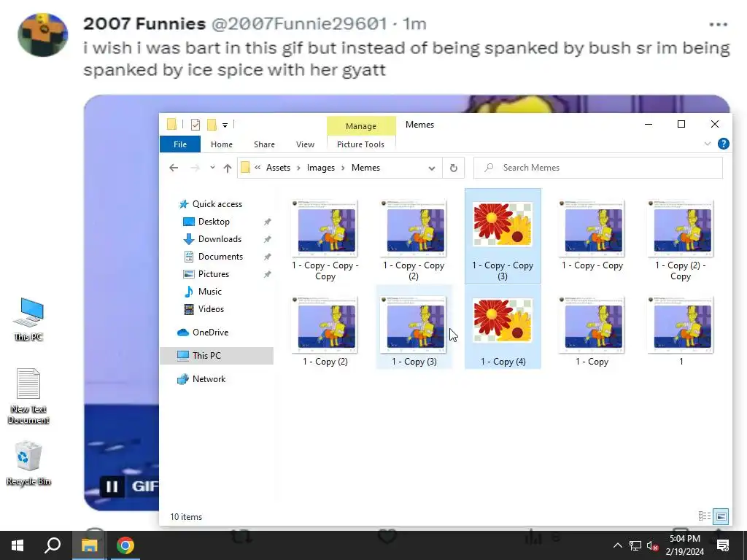Click the Manage contextual tab
Image resolution: width=747 pixels, height=560 pixels.
pos(361,125)
